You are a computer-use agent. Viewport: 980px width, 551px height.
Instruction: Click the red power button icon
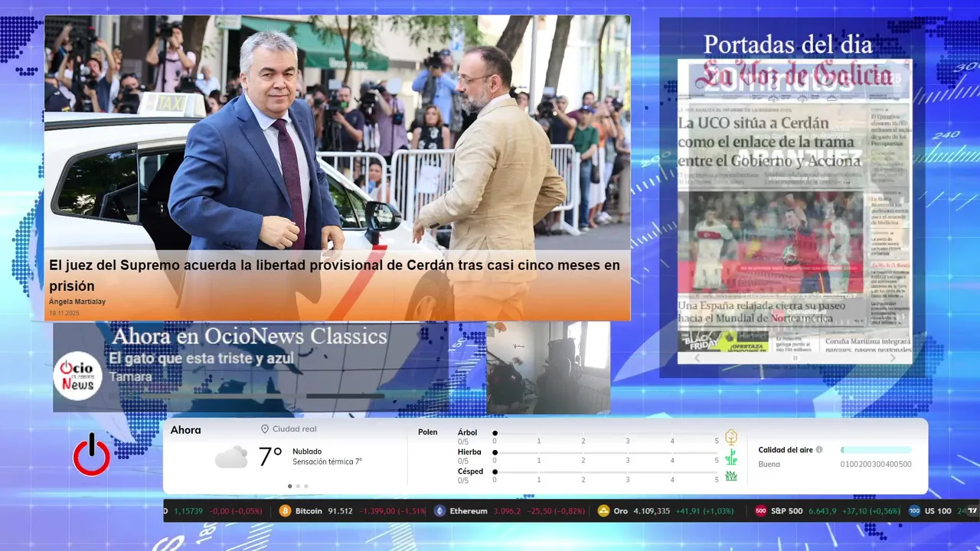(x=92, y=455)
